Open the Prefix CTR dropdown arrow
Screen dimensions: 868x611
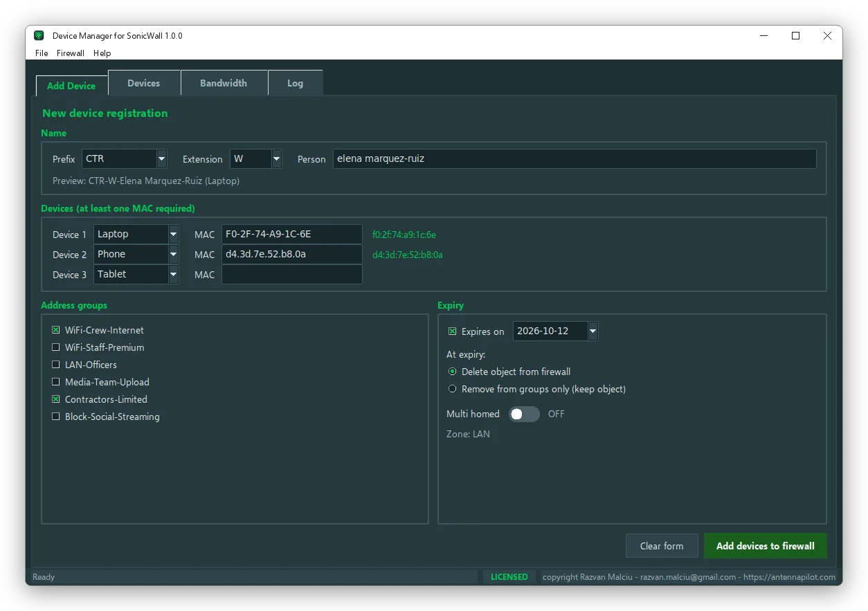point(162,158)
